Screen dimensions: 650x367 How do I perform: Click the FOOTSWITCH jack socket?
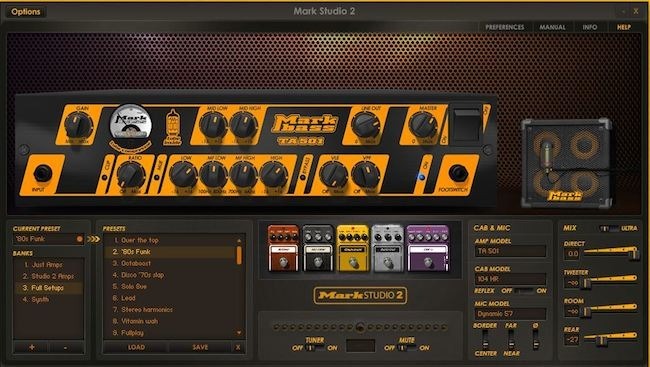pos(458,173)
